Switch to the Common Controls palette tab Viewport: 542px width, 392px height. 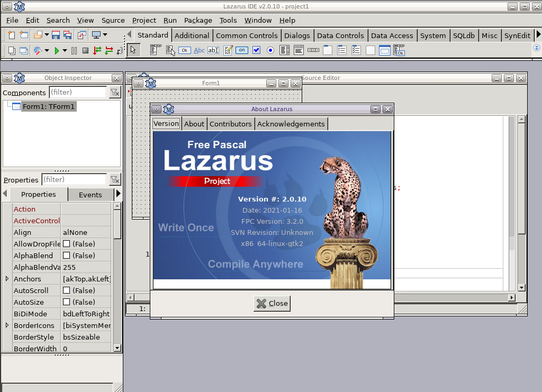click(247, 35)
